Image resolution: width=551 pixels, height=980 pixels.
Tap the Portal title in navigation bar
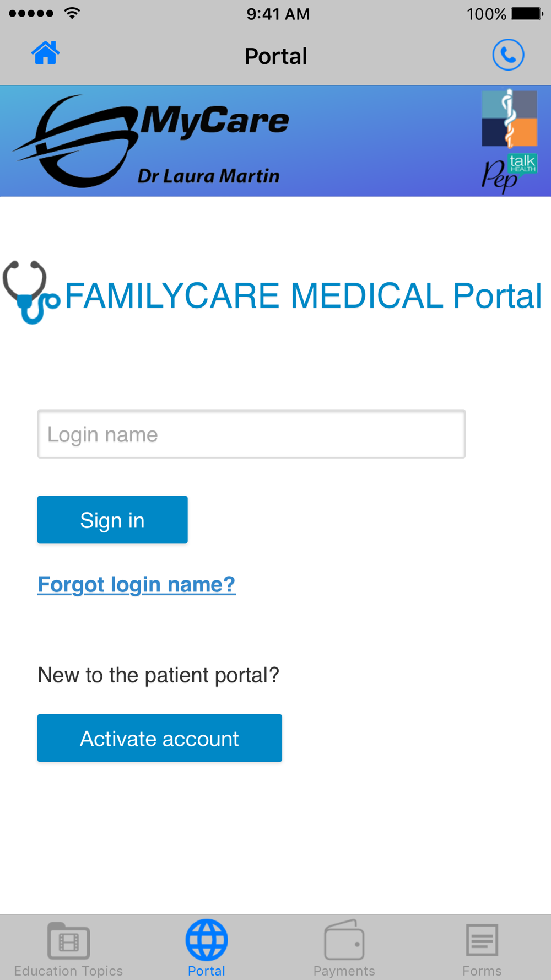pos(275,56)
